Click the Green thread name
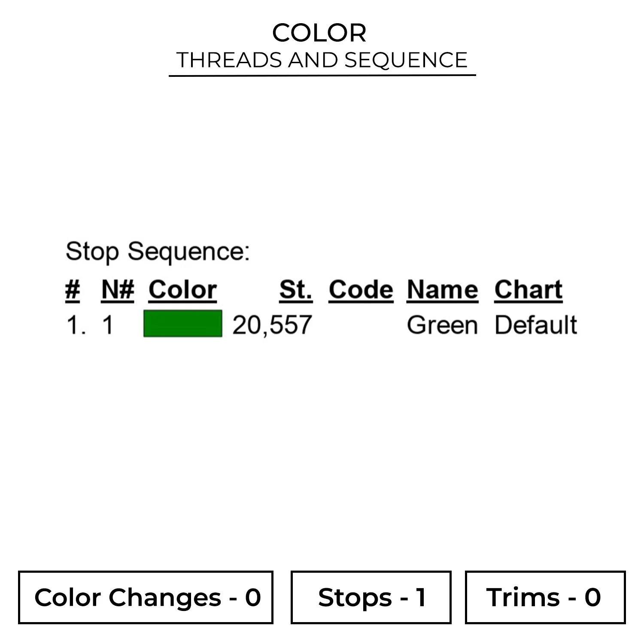Image resolution: width=644 pixels, height=644 pixels. [x=442, y=325]
